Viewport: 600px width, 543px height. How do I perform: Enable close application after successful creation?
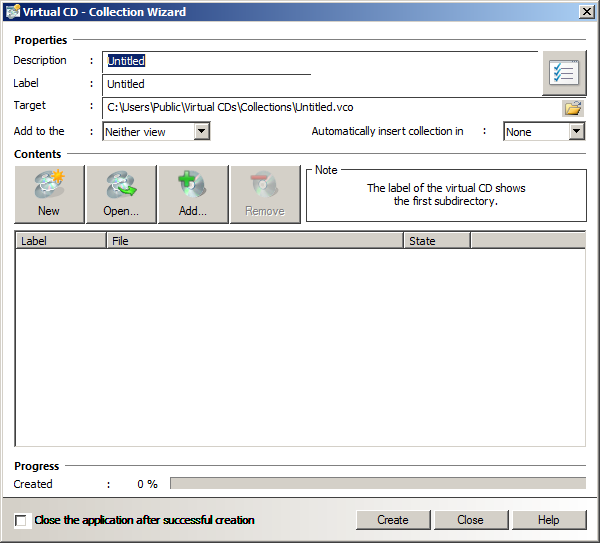coord(22,521)
